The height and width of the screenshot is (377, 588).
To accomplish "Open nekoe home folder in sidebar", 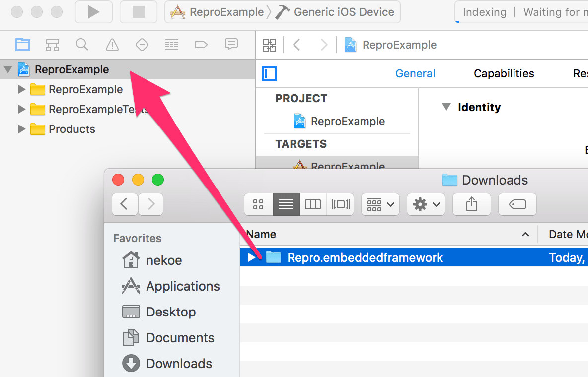I will (x=152, y=260).
